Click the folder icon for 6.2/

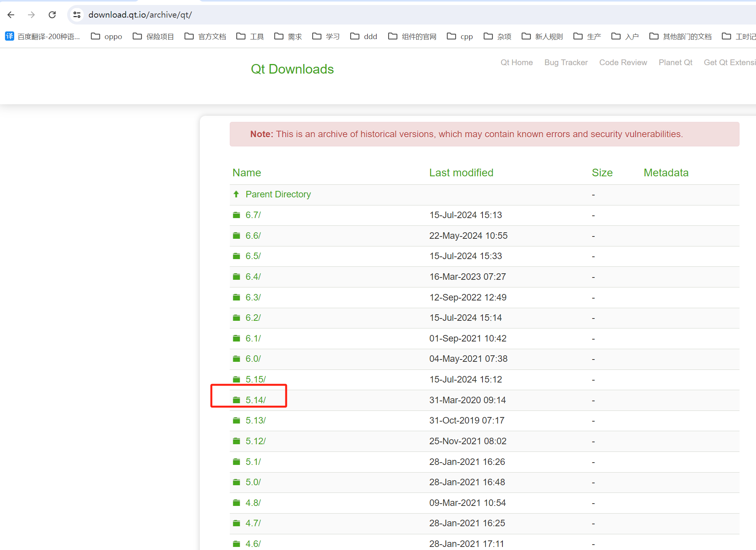pos(236,318)
